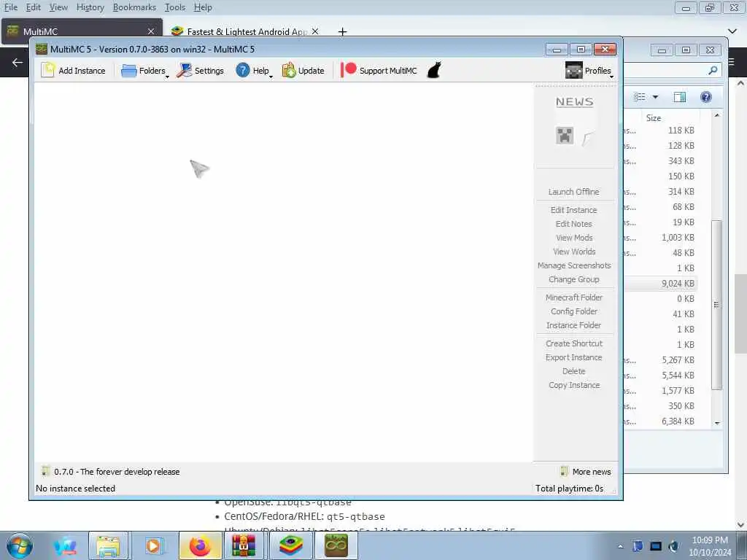Viewport: 747px width, 560px height.
Task: Open Instance Folder
Action: (x=573, y=324)
